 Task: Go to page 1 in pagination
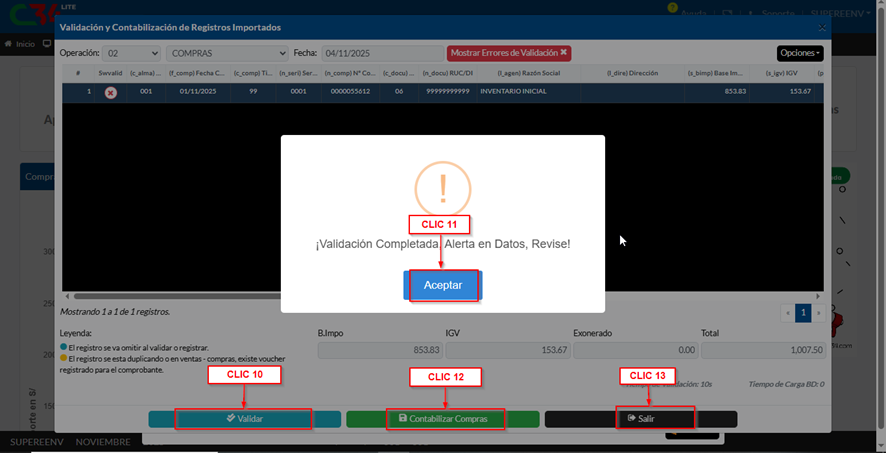[802, 312]
